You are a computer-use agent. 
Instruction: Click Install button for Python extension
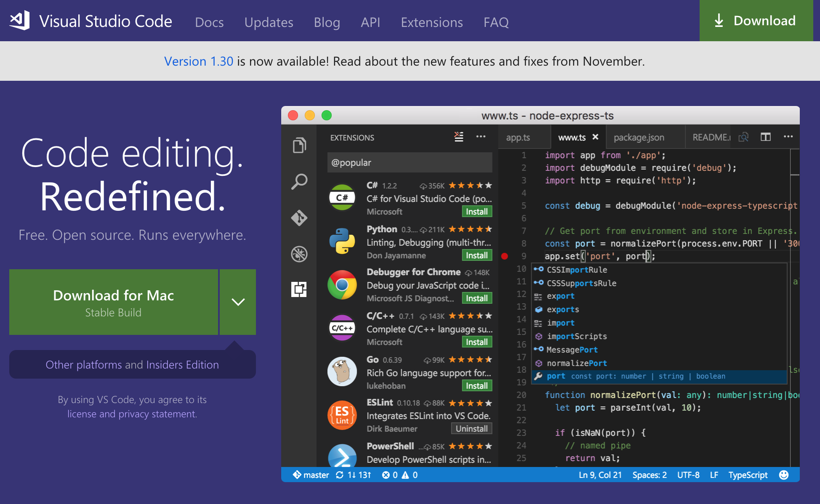click(x=477, y=255)
